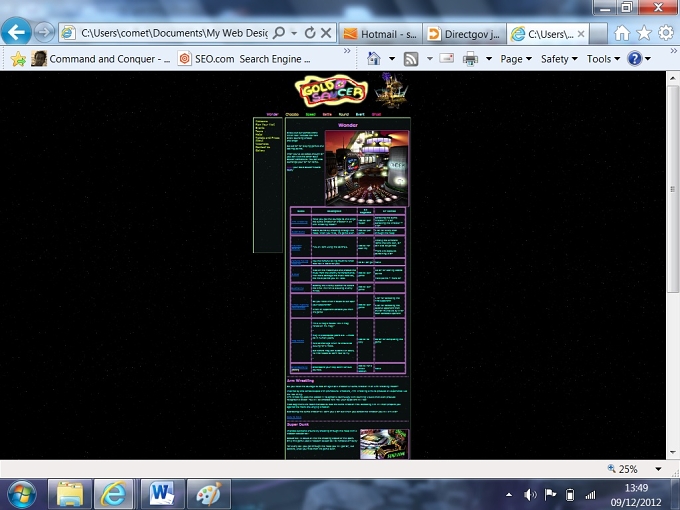Expand the Safety menu dropdown
This screenshot has height=510, width=680.
click(559, 59)
